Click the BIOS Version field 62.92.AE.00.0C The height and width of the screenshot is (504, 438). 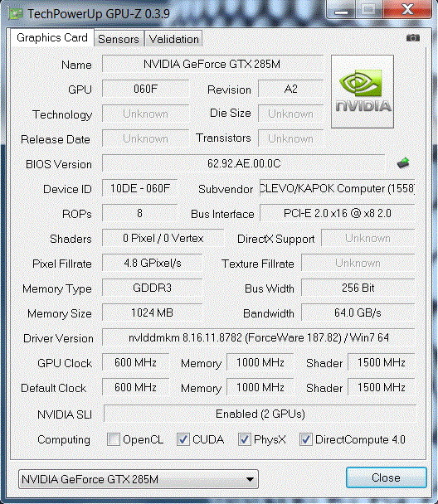tap(243, 163)
